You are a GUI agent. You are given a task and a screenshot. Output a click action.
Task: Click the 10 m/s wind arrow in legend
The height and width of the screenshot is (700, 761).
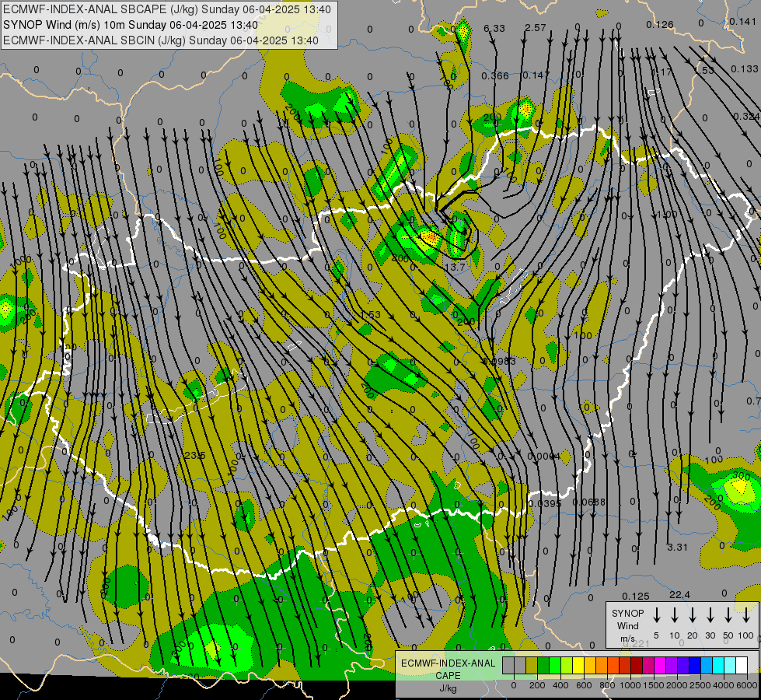pyautogui.click(x=675, y=615)
